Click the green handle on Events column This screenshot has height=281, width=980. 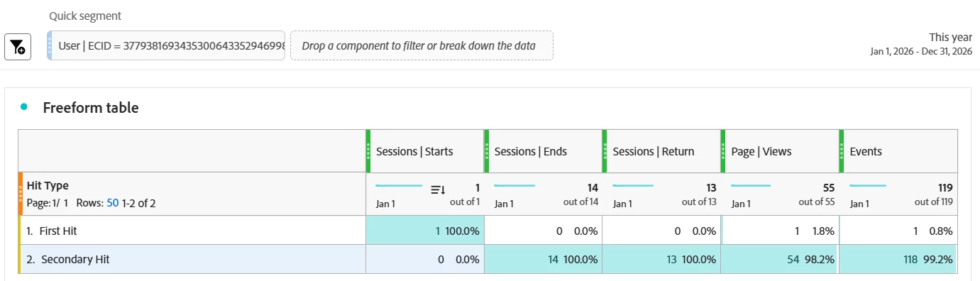point(842,150)
